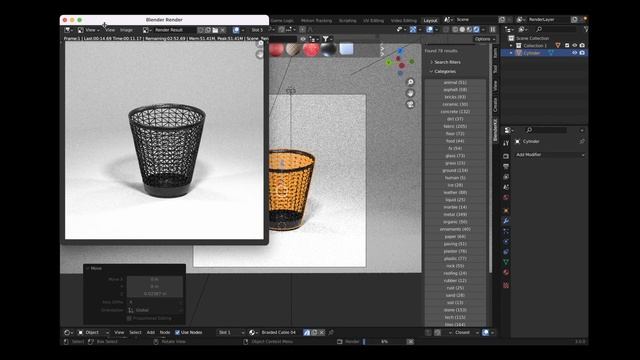This screenshot has height=360, width=640.
Task: Open the Particles properties tab icon
Action: click(x=506, y=231)
